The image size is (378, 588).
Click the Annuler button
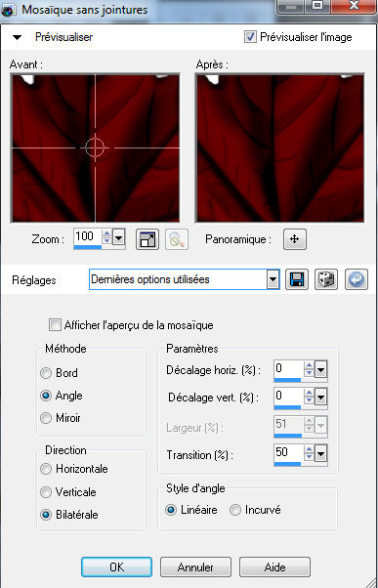tap(195, 567)
